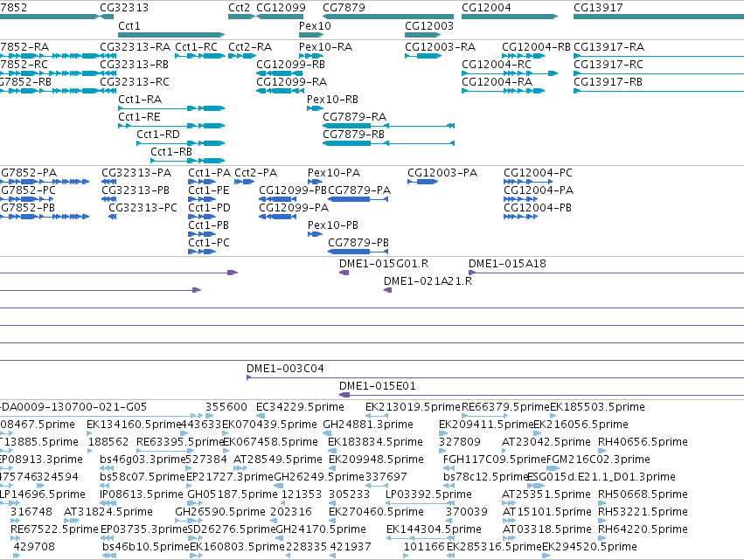The width and height of the screenshot is (744, 560).
Task: Click transcript Cct1-RA
Action: [171, 108]
